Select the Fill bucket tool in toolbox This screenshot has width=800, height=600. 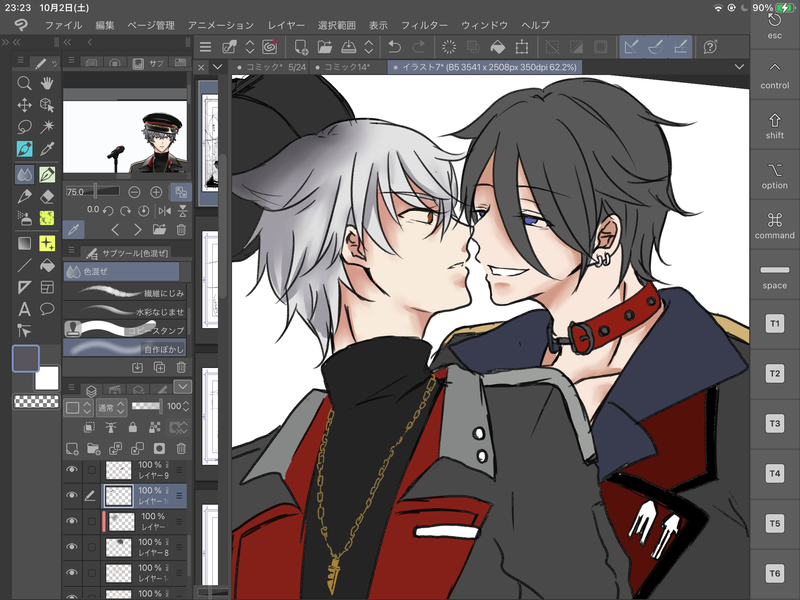(47, 265)
